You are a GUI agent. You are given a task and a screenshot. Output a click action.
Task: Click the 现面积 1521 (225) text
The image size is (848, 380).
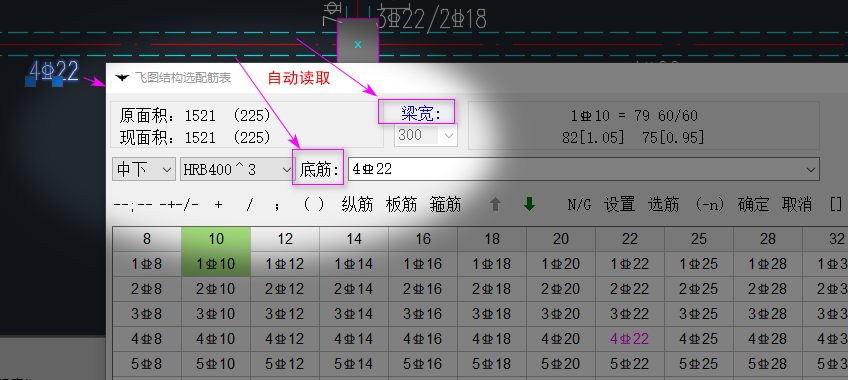coord(195,137)
